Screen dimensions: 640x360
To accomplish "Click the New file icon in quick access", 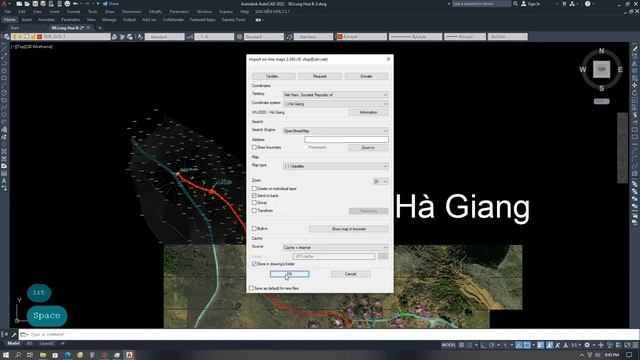I will (x=19, y=4).
